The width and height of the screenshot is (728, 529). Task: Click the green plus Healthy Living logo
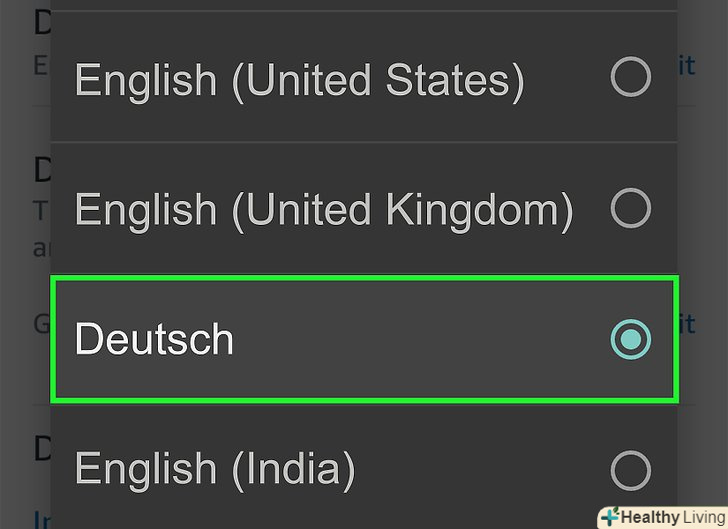(x=609, y=517)
